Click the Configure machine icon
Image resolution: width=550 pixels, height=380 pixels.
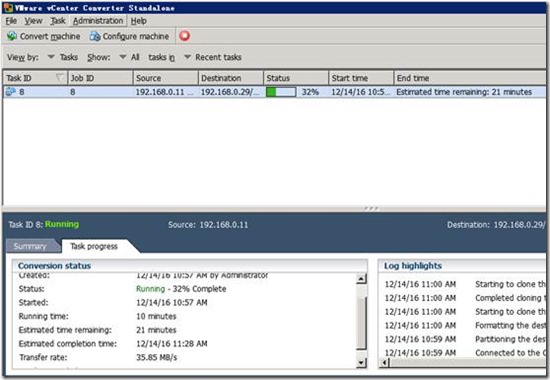(x=95, y=36)
